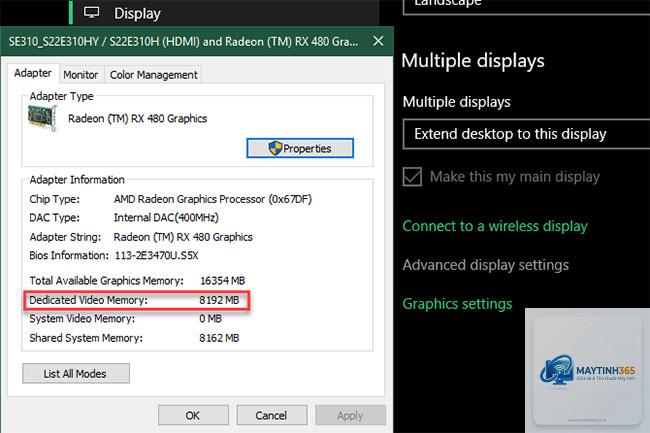Screen dimensions: 650x433
Task: Click the Shared System Memory value 8162 MB
Action: 219,338
